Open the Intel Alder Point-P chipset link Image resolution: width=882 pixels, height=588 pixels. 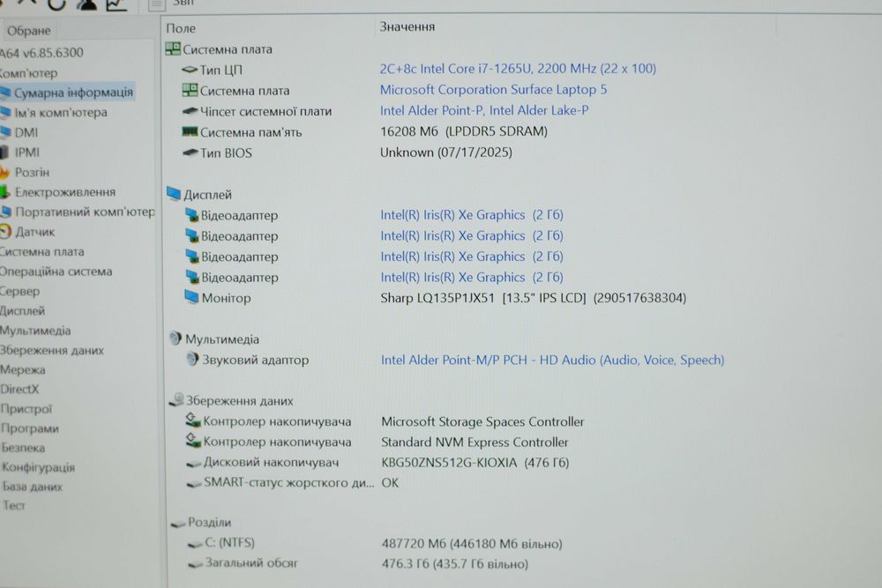(484, 110)
